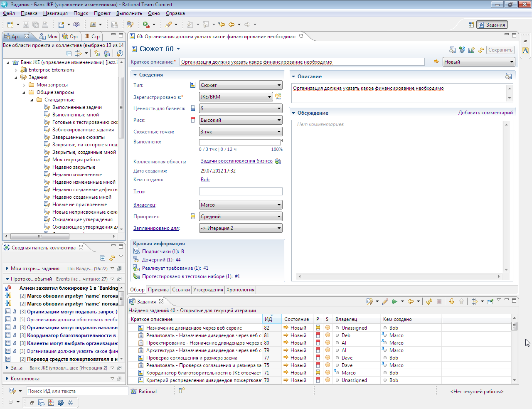Screen dimensions: 532x409
Task: Click the subscribe binoculars icon in editor header
Action: click(x=462, y=50)
